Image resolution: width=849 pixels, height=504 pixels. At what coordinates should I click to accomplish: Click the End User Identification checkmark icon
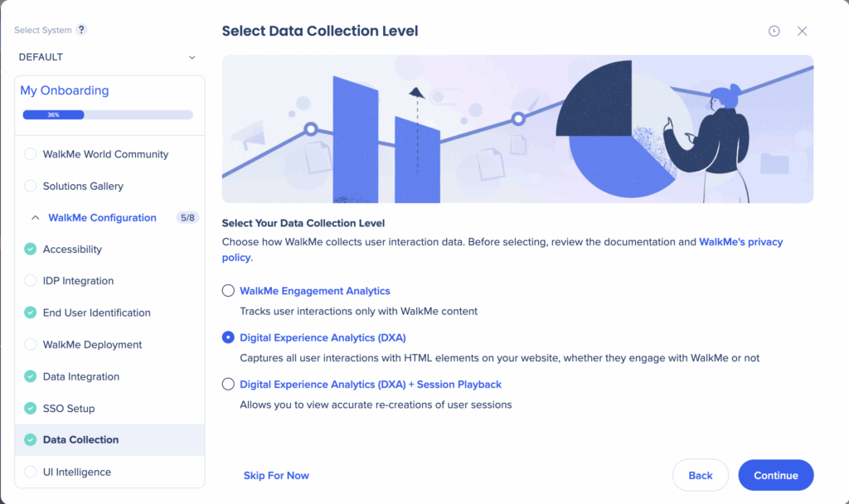(x=31, y=313)
